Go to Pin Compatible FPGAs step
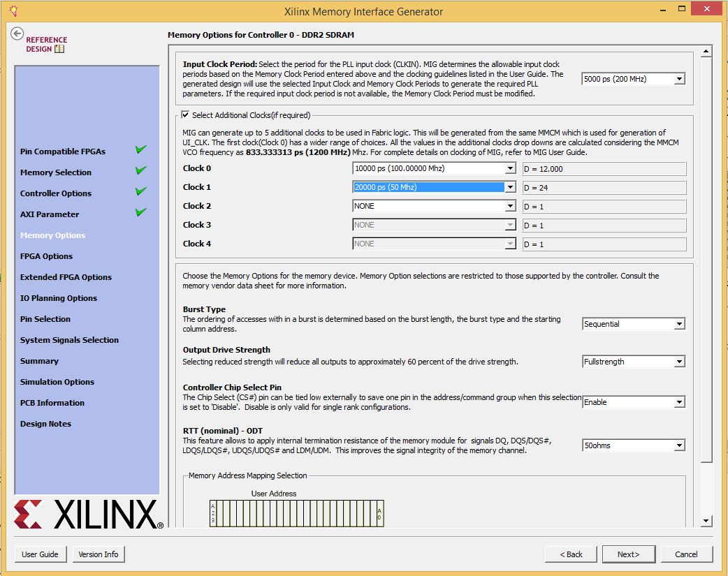 coord(63,152)
